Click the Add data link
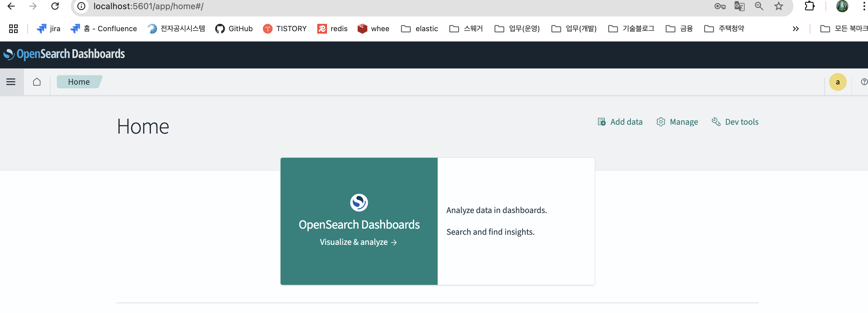 [620, 122]
